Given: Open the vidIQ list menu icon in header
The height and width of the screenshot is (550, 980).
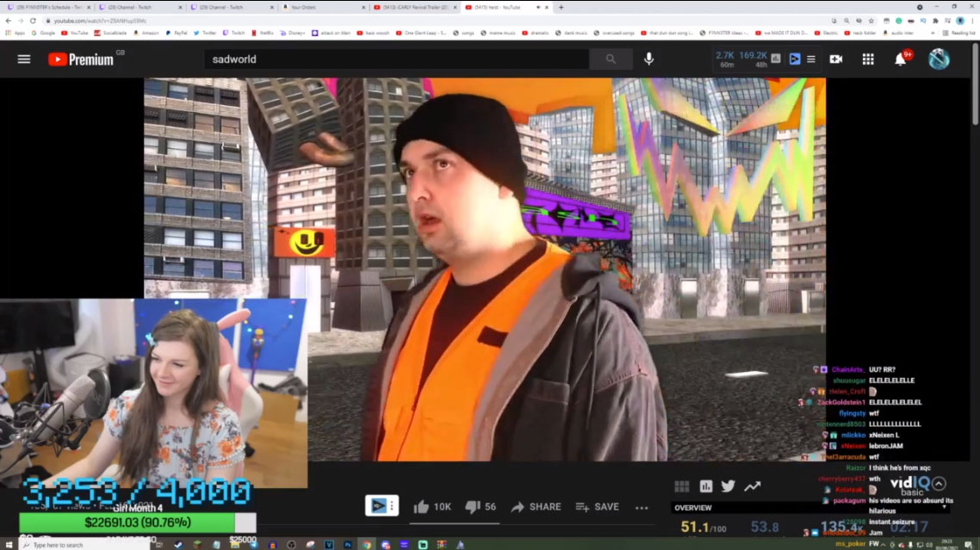Looking at the screenshot, I should 811,59.
